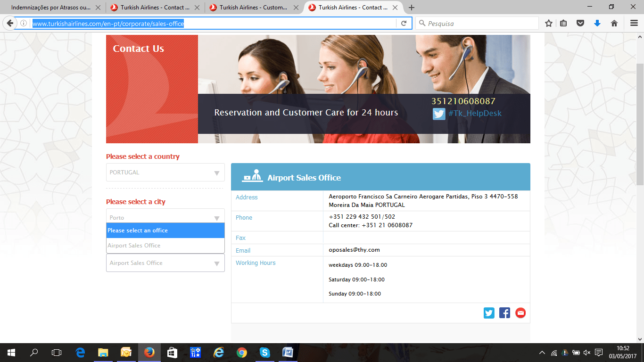
Task: Switch to second tab Turkish Airlines - Contact
Action: click(155, 8)
